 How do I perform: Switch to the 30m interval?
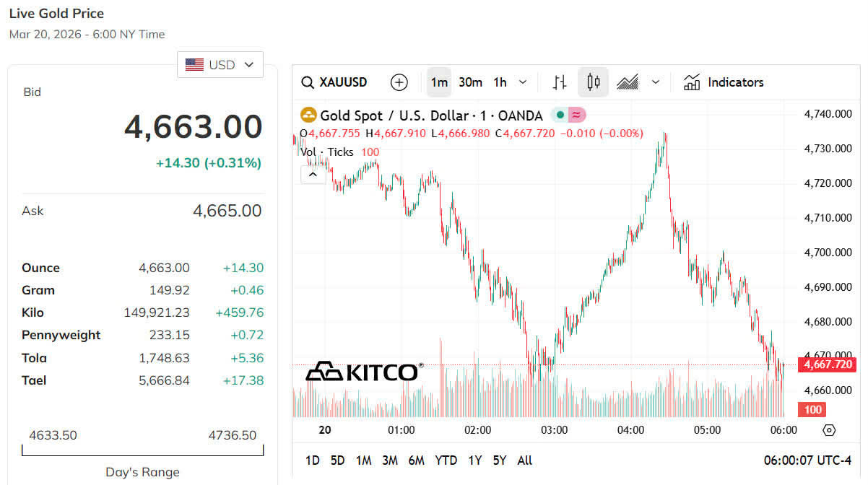point(470,82)
